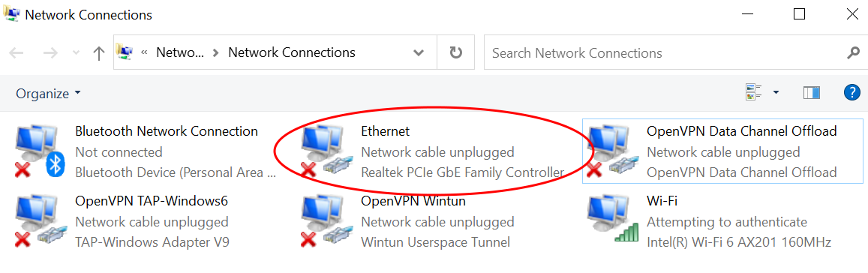Viewport: 868px width, 273px height.
Task: Expand the Organize menu
Action: point(48,94)
